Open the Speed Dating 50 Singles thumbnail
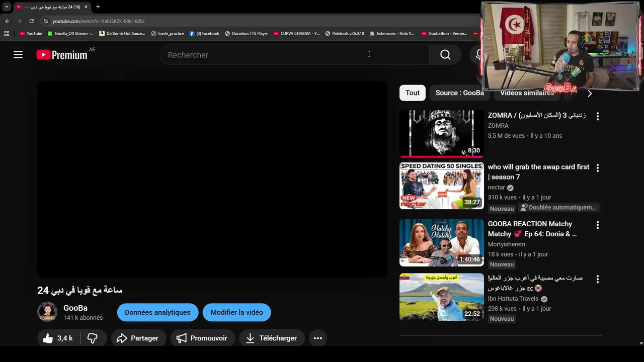 (x=441, y=186)
